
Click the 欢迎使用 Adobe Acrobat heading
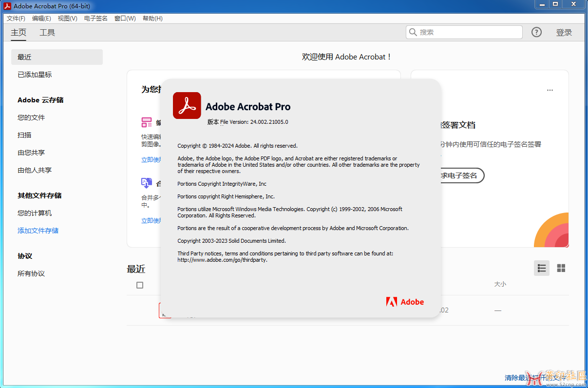click(347, 57)
